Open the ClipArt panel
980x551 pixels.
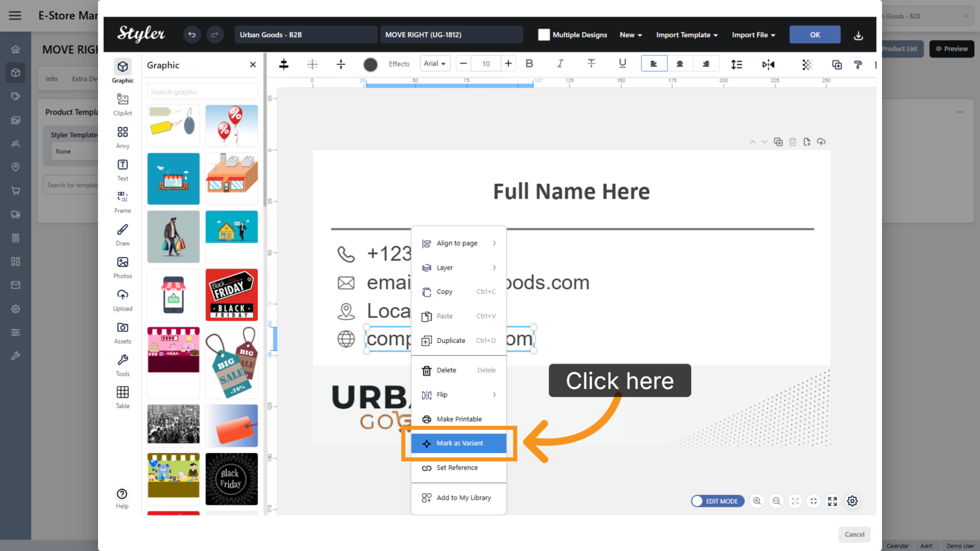tap(123, 104)
